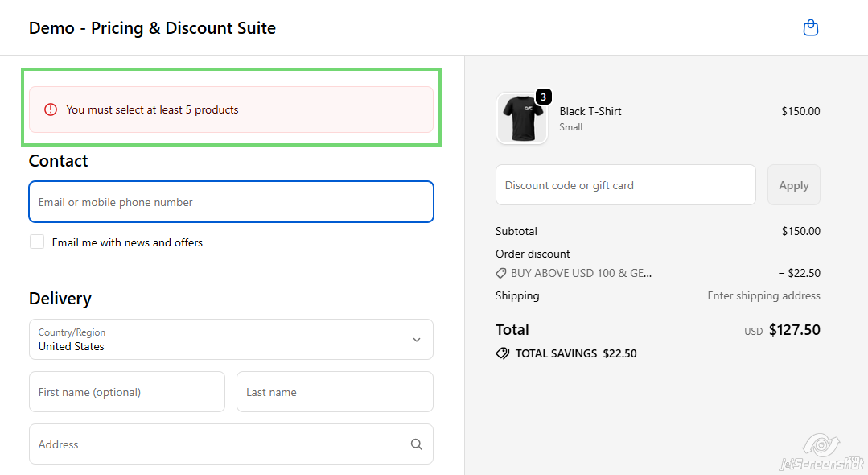Click the Black T-Shirt product name

click(590, 111)
